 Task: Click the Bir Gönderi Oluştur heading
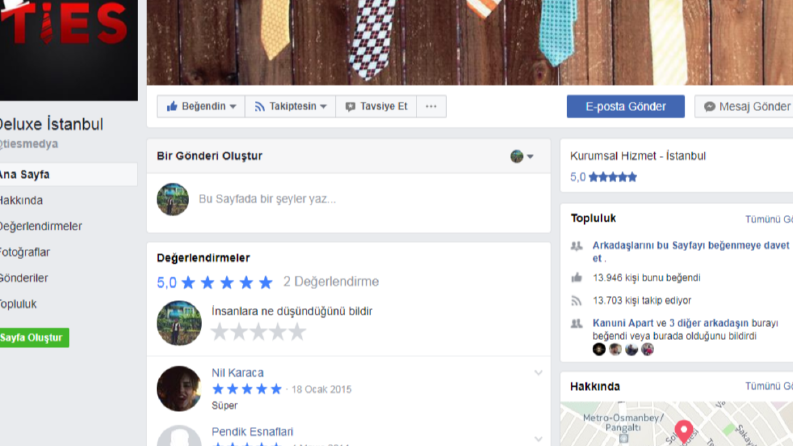(209, 156)
